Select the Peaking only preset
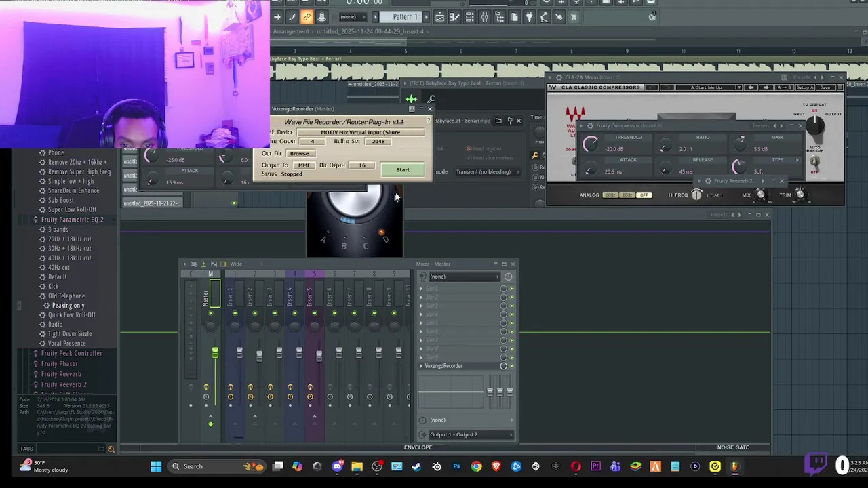Image resolution: width=868 pixels, height=488 pixels. pyautogui.click(x=68, y=306)
